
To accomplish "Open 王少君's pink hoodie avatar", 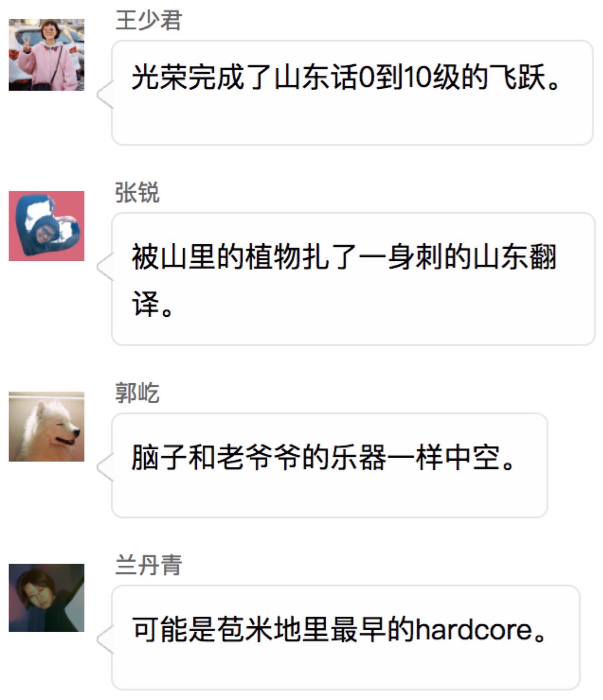I will tap(46, 55).
